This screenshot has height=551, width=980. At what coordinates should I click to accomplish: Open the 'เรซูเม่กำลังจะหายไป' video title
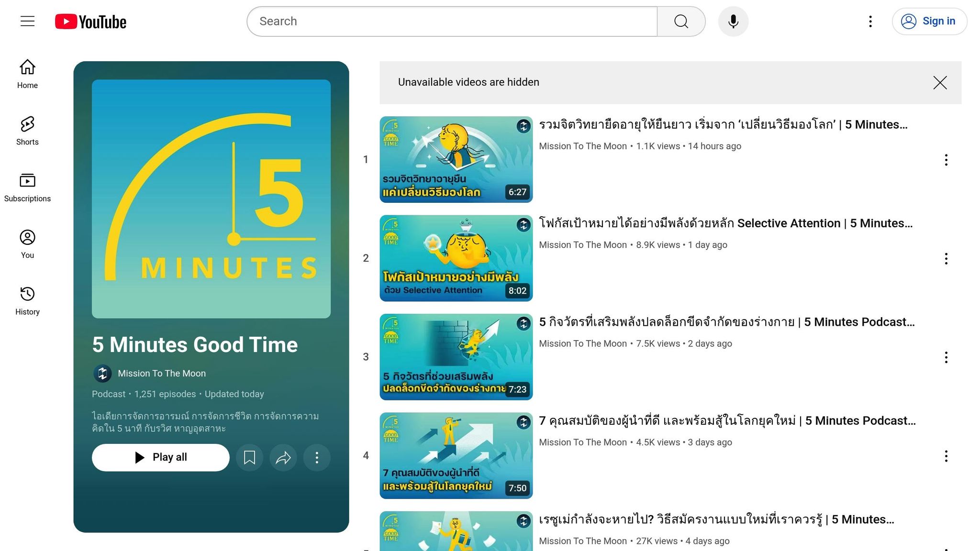pyautogui.click(x=716, y=520)
